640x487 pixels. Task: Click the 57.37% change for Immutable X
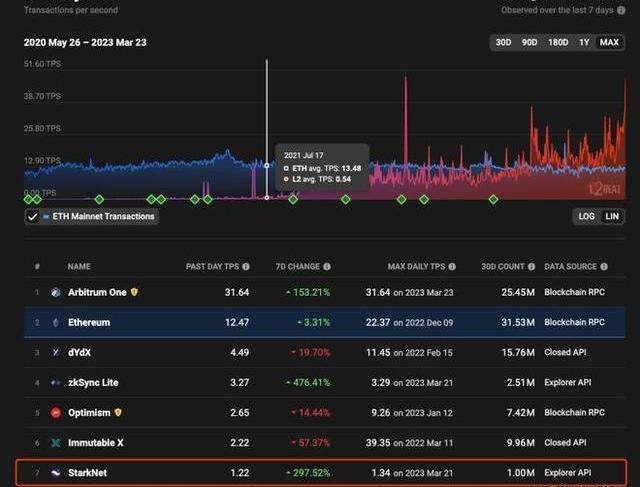(x=310, y=443)
